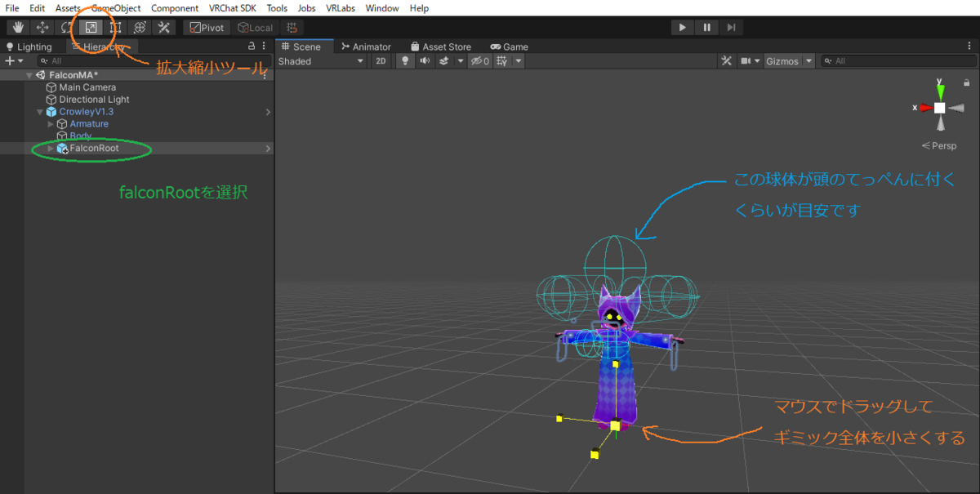Open the VRChat SDK menu
This screenshot has height=494, width=980.
(233, 8)
